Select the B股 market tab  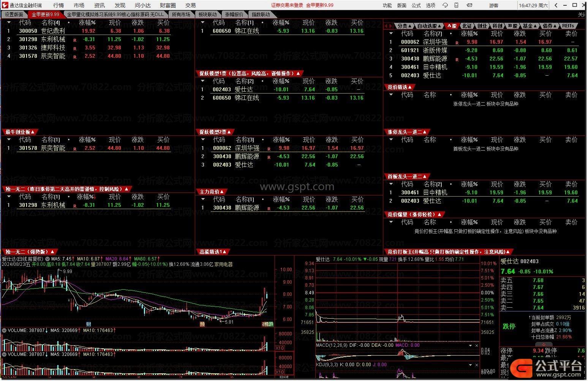(512, 26)
